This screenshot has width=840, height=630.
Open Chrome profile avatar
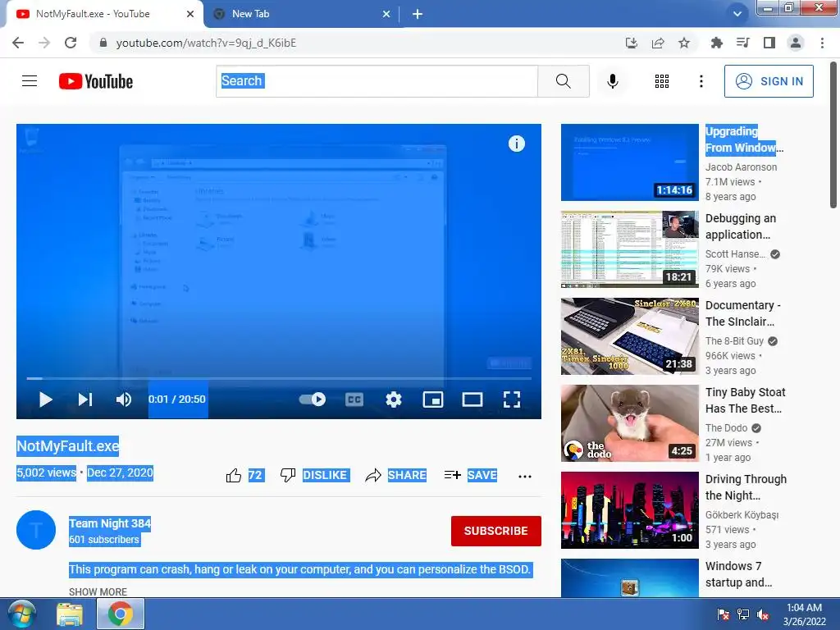(796, 43)
